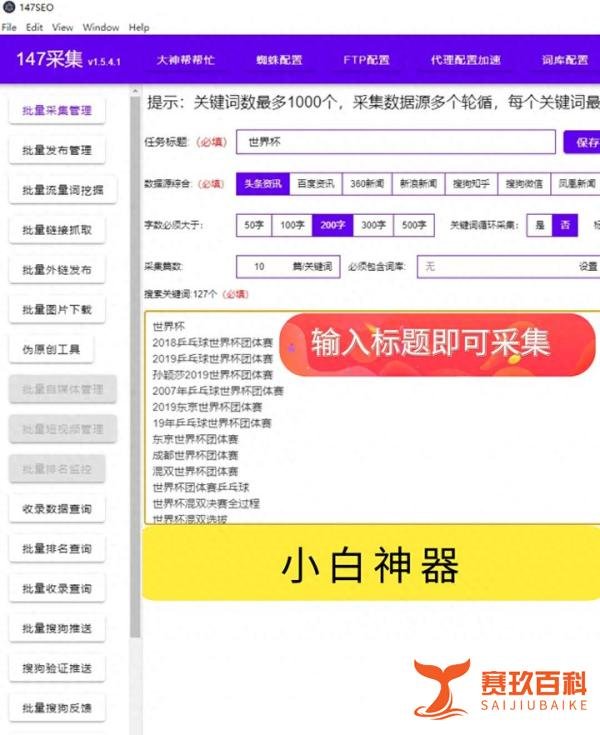Open the Edit menu

point(34,27)
